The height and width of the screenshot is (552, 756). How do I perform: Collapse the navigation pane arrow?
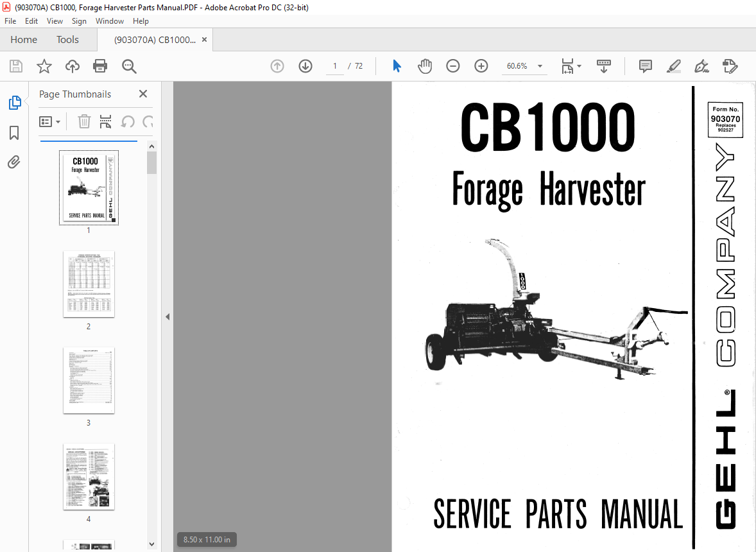point(168,316)
